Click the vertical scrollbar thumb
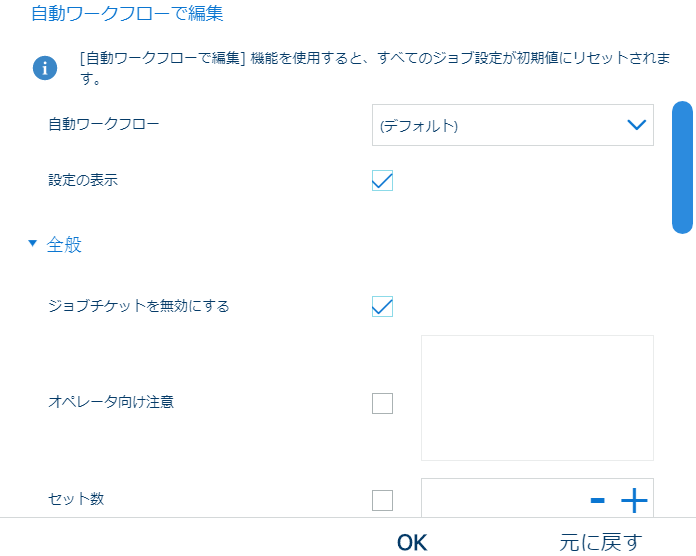Image resolution: width=696 pixels, height=556 pixels. click(682, 167)
